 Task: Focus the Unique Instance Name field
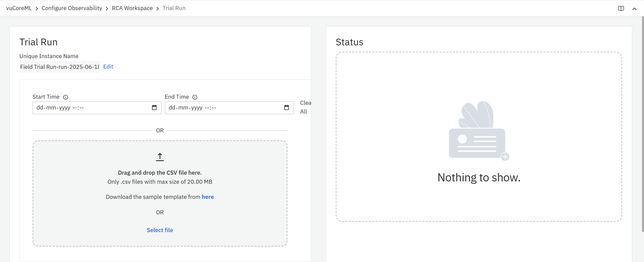click(59, 67)
